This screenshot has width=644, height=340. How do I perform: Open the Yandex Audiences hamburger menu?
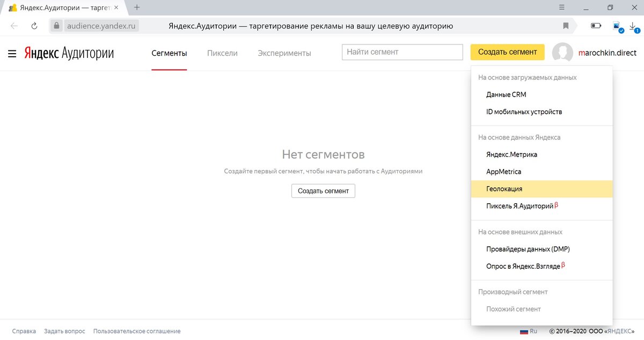[x=12, y=53]
